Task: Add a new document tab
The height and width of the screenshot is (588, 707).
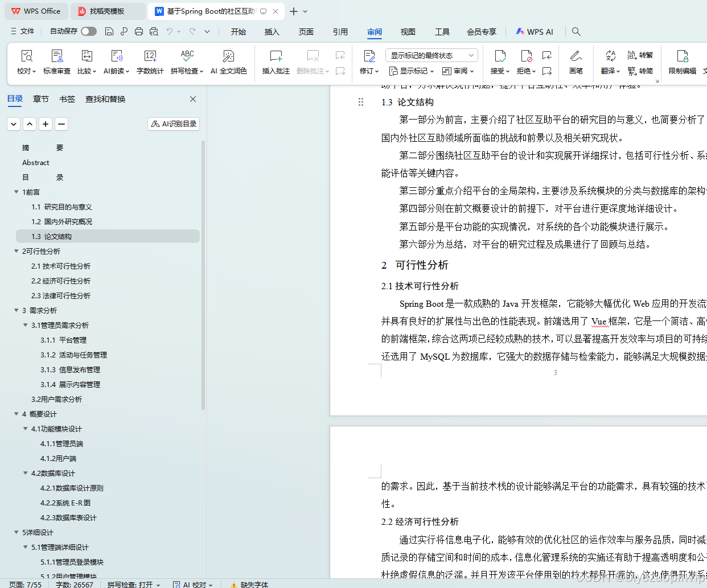Action: pos(294,11)
